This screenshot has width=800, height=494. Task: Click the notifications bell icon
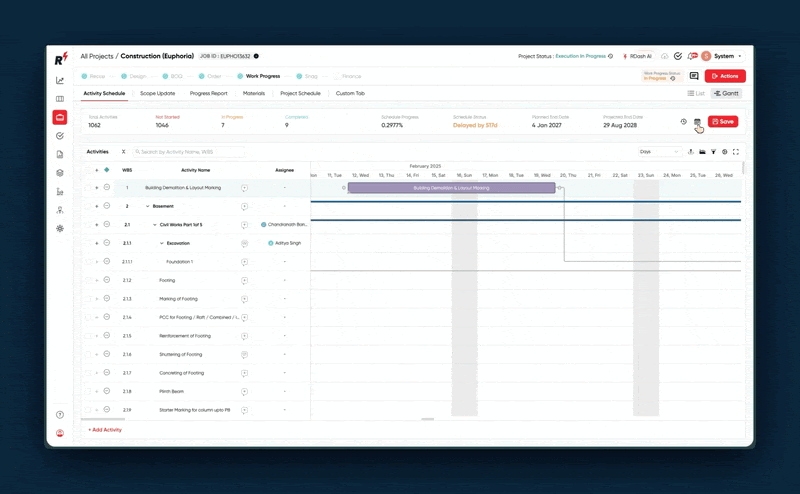[x=691, y=56]
